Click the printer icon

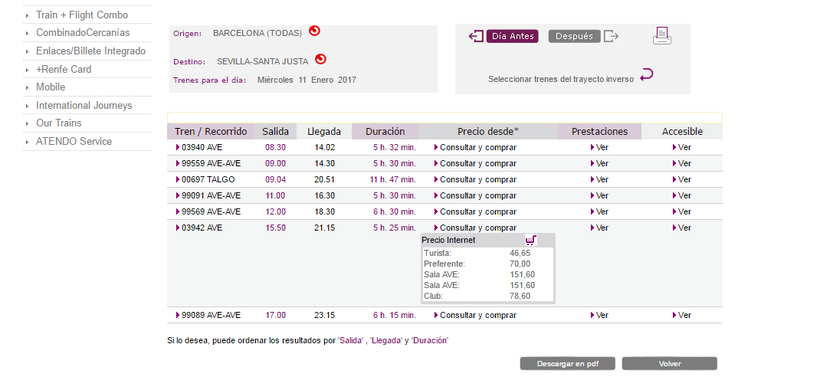662,36
